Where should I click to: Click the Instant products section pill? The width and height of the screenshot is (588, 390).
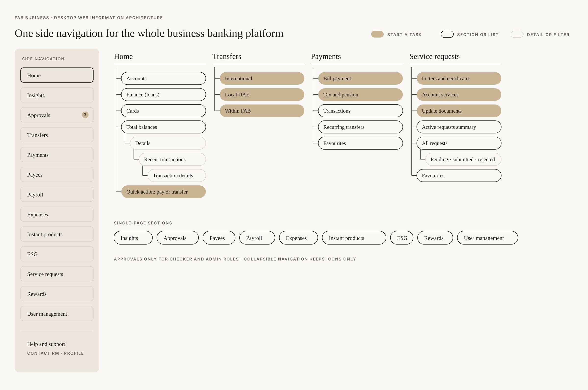pos(354,238)
